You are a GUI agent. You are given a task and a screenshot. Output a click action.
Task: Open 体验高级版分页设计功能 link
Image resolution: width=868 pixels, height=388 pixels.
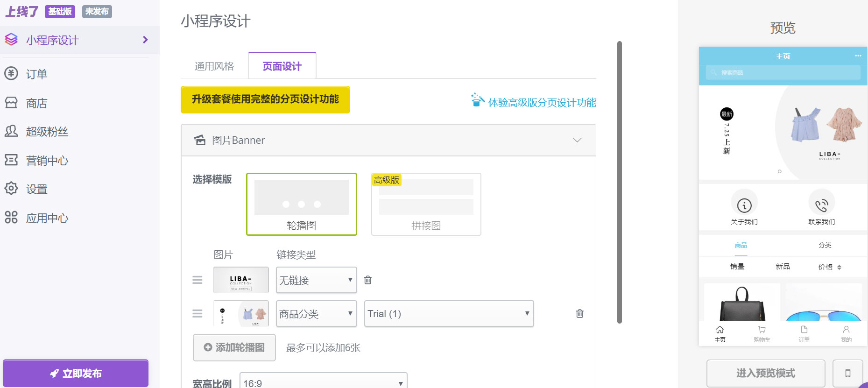(542, 103)
